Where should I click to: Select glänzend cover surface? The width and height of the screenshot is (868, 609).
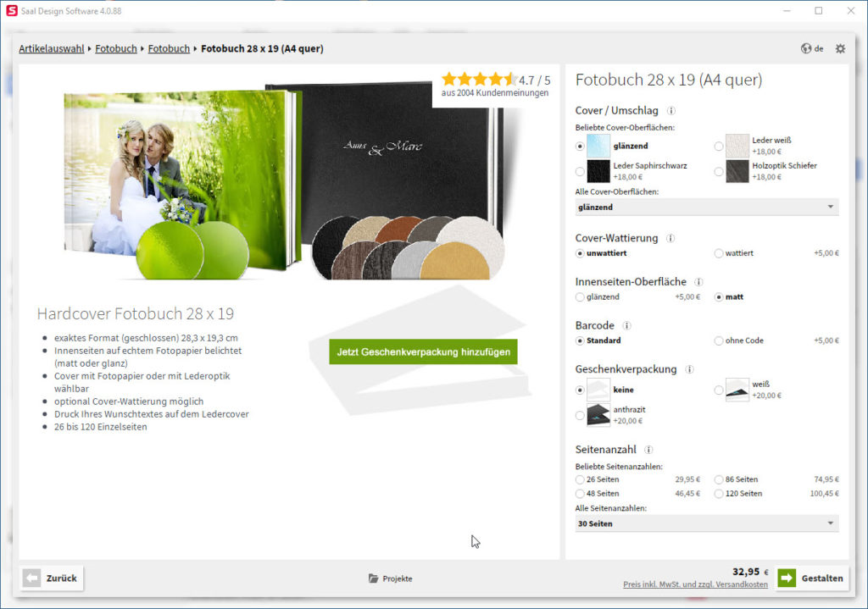[580, 146]
